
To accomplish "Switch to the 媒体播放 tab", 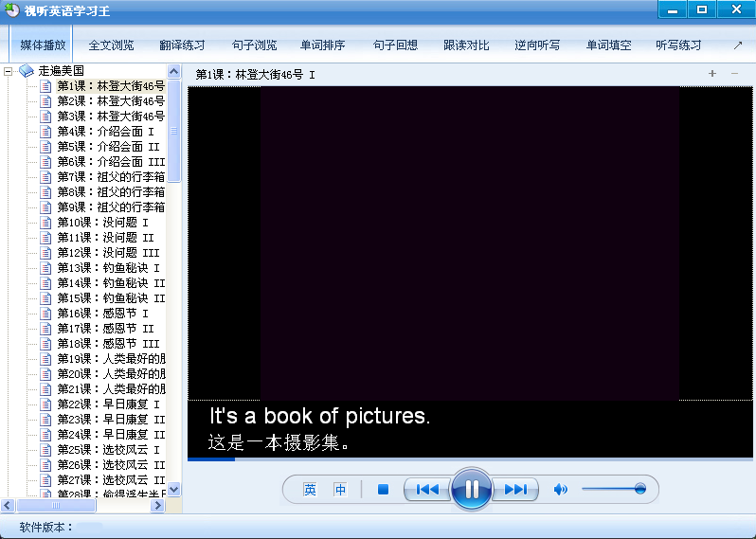I will click(43, 45).
